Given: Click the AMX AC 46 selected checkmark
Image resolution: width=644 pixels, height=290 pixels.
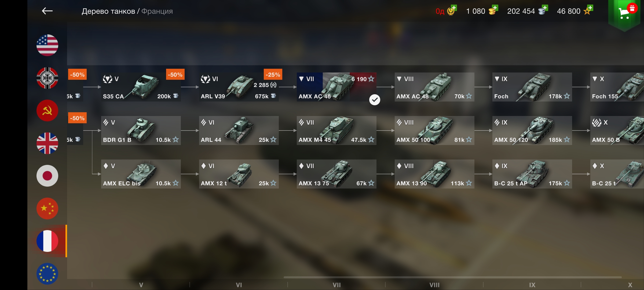Looking at the screenshot, I should point(375,100).
